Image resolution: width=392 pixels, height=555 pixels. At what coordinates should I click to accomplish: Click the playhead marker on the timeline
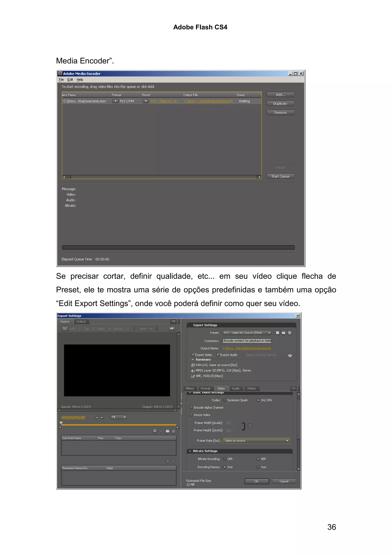click(x=61, y=423)
